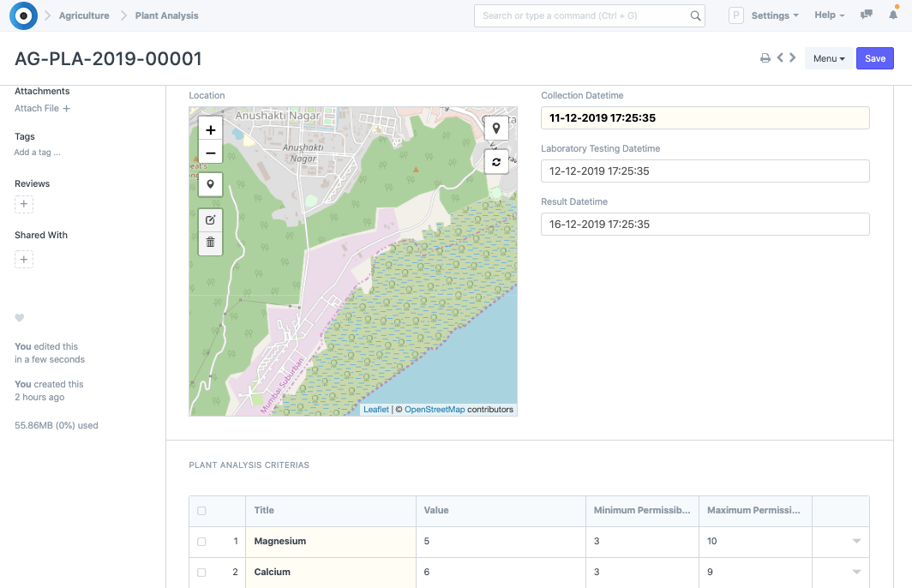The image size is (912, 588).
Task: Tick the checkbox for the Calcium row
Action: (201, 573)
